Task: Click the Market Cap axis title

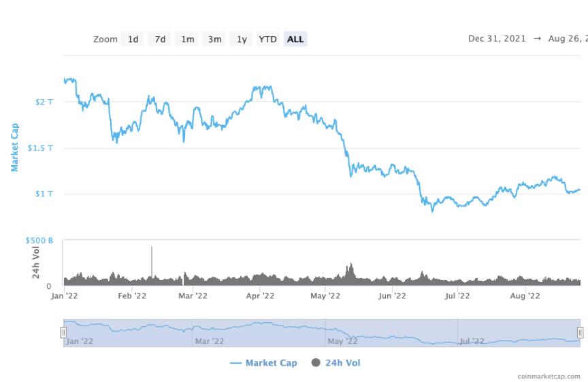Action: [14, 147]
